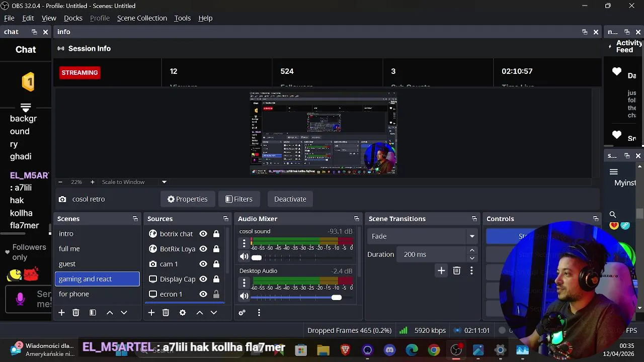Screen dimensions: 644x362
Task: Remove selected scene using Scenes trash icon
Action: tap(76, 313)
